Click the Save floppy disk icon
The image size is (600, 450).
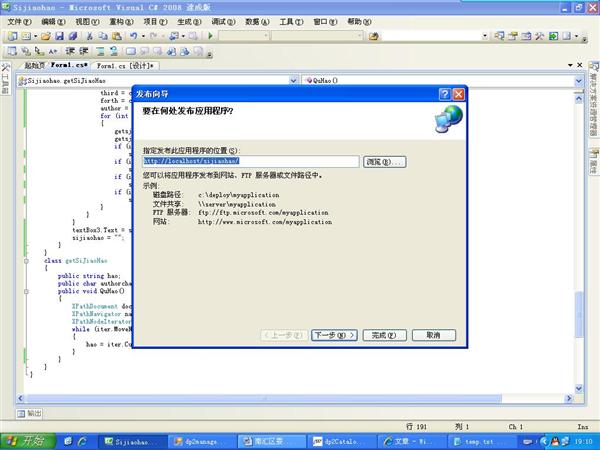coord(59,36)
